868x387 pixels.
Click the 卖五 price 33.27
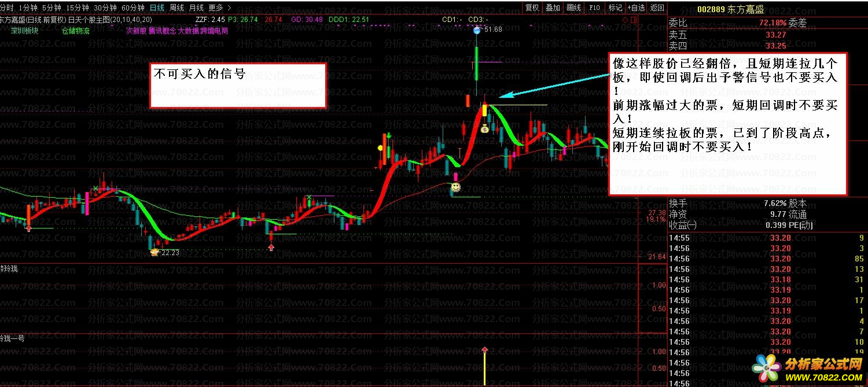(775, 34)
